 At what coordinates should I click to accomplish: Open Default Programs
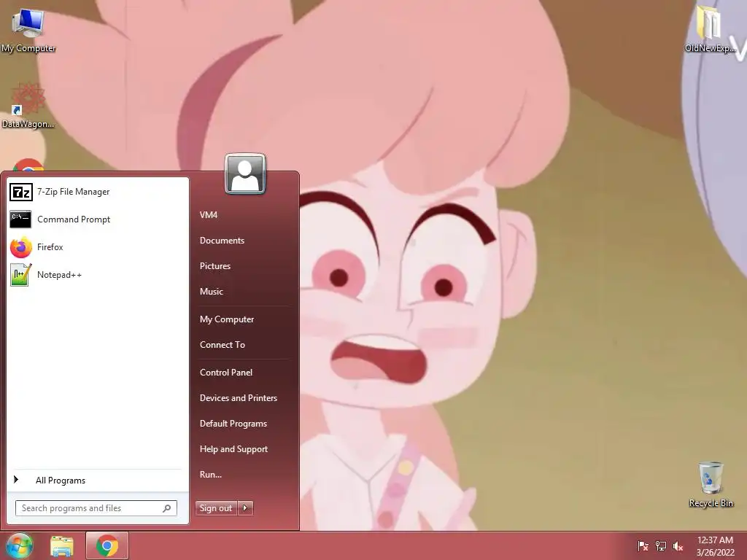pos(233,424)
